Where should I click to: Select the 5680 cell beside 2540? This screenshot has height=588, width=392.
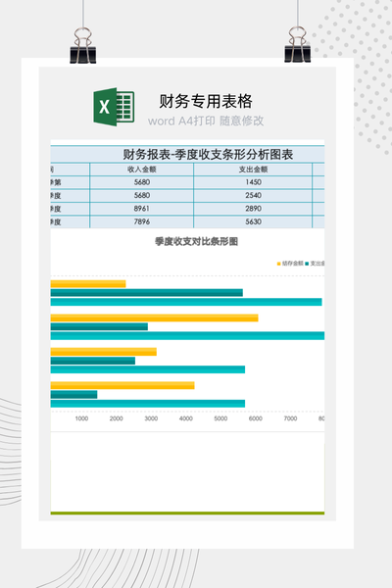(x=142, y=195)
